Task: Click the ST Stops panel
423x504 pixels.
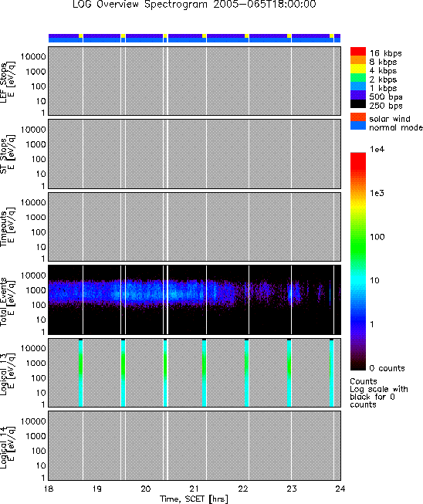Action: click(195, 154)
